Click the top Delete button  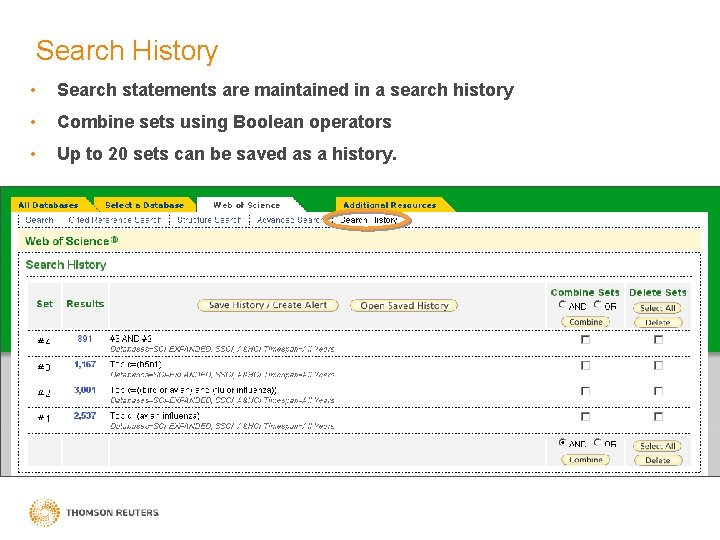tap(658, 322)
